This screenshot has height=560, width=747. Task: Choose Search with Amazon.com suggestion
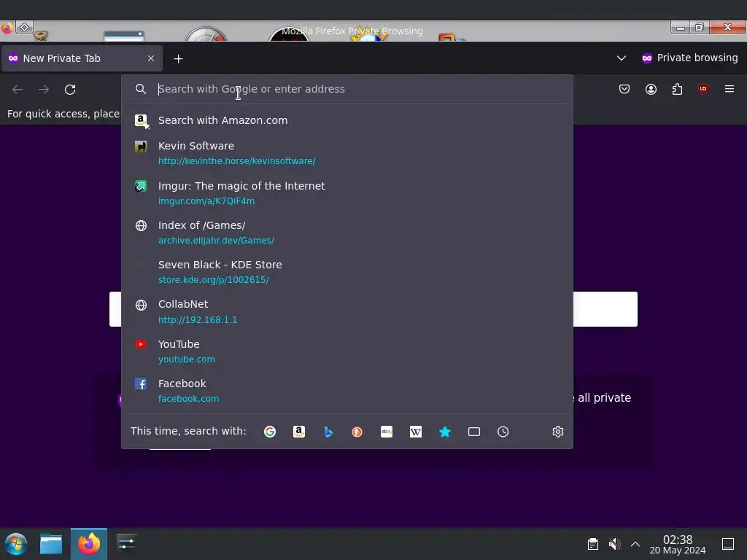pos(347,120)
